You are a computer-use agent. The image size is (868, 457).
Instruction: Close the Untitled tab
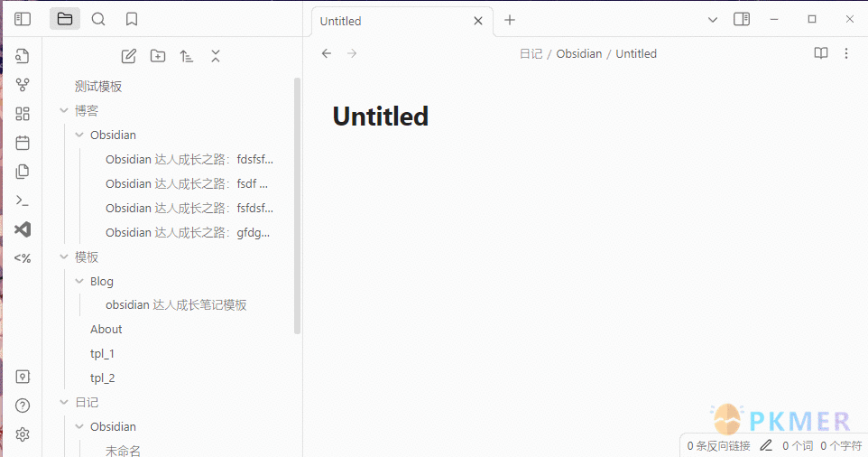point(478,21)
